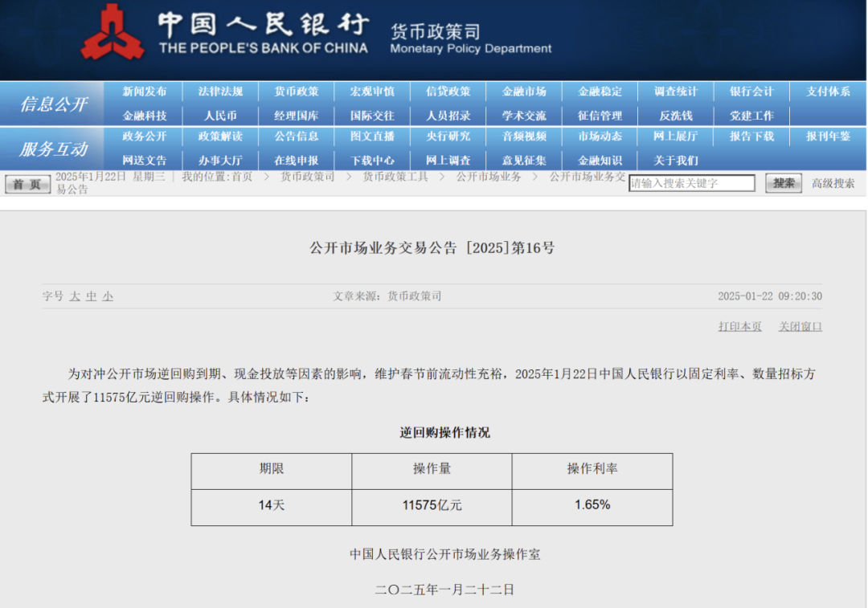Open the 货币政策 menu item

pos(297,92)
